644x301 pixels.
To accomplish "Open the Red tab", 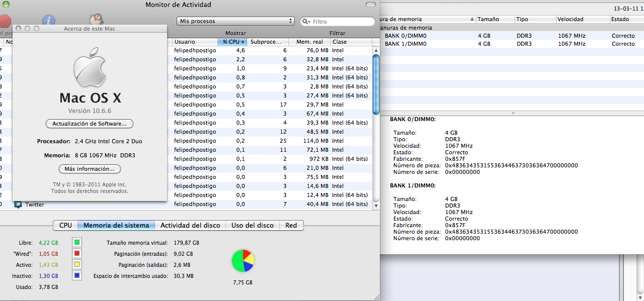I will pos(291,225).
